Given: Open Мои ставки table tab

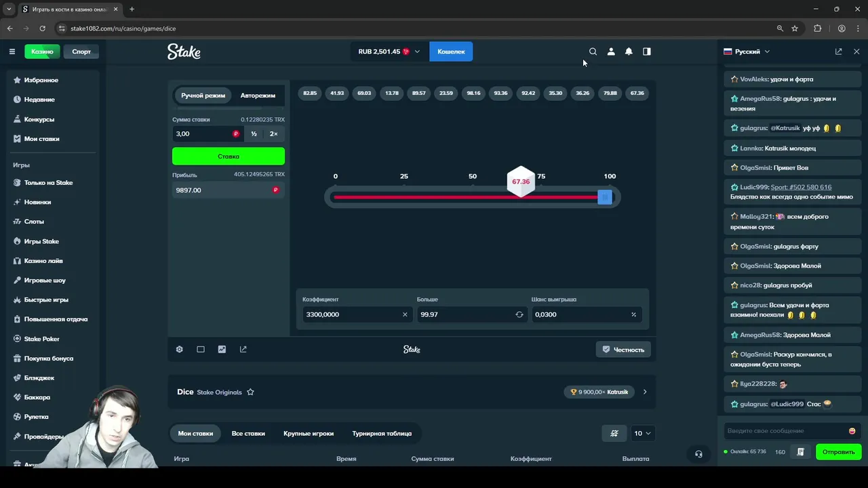Looking at the screenshot, I should point(195,433).
